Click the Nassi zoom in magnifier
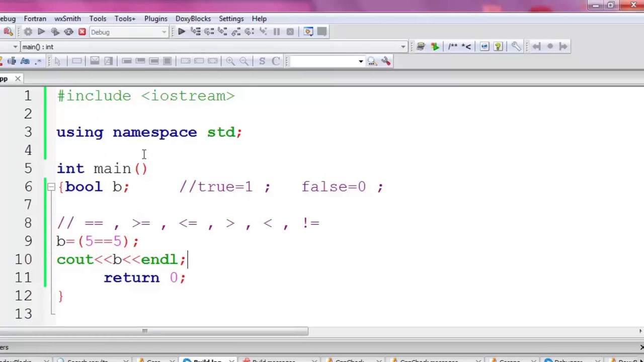The height and width of the screenshot is (362, 644). [x=230, y=61]
